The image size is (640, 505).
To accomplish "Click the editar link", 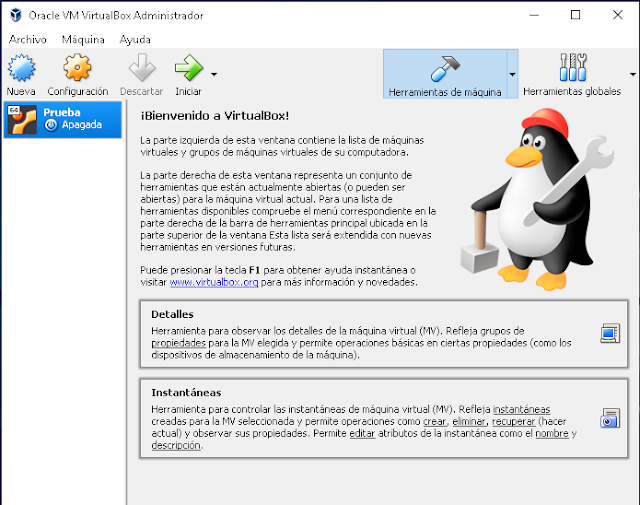I will pyautogui.click(x=362, y=433).
